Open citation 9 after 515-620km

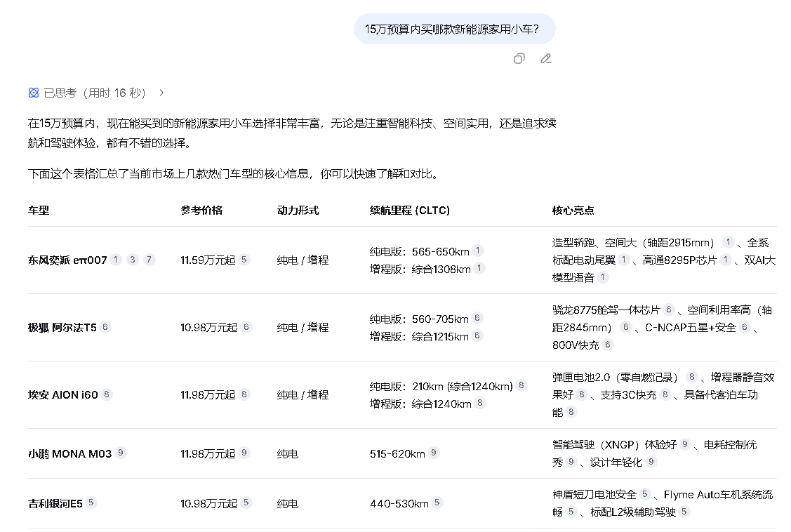click(x=434, y=453)
